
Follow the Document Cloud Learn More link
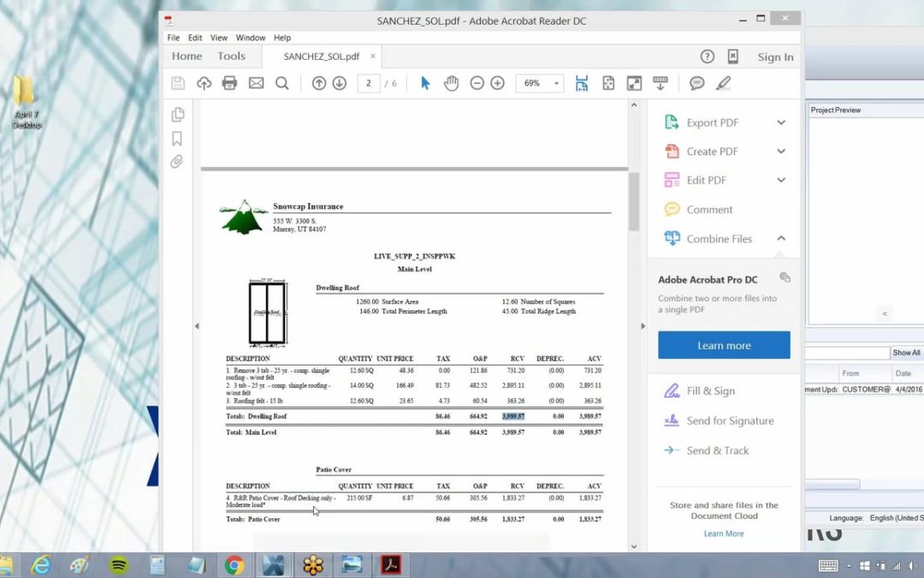pyautogui.click(x=724, y=533)
